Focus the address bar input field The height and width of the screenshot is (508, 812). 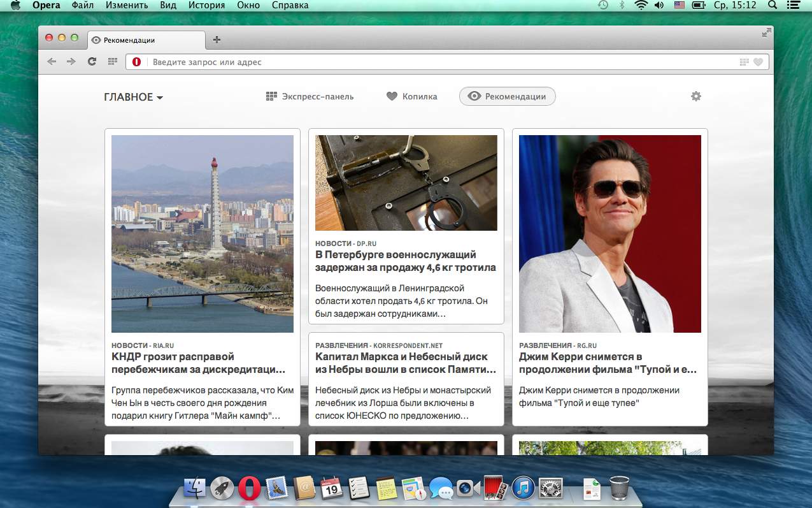tap(439, 62)
